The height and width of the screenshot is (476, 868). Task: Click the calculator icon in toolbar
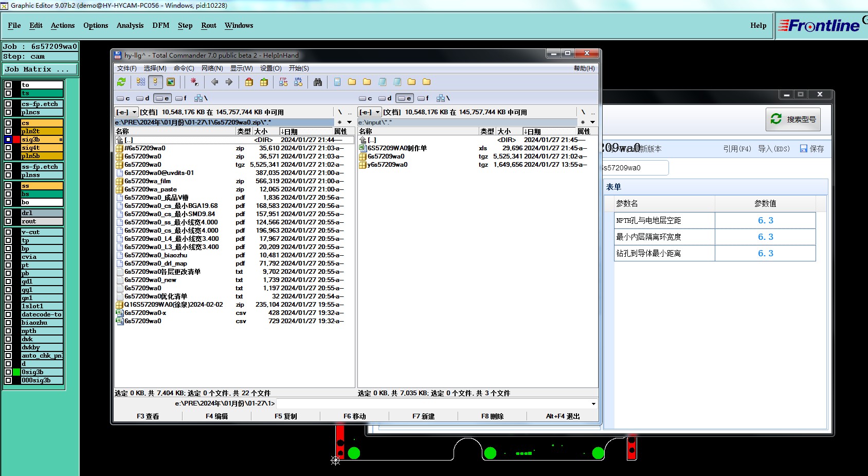coord(337,82)
